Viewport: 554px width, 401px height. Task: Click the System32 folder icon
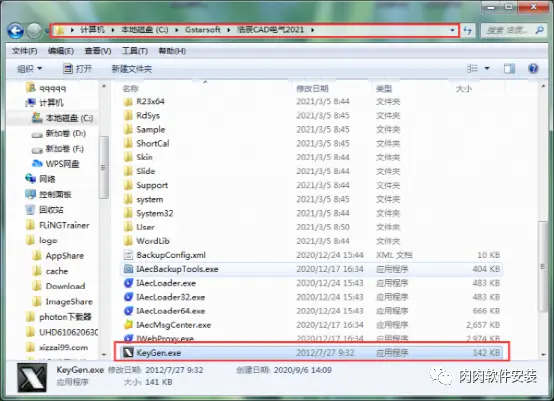(128, 213)
